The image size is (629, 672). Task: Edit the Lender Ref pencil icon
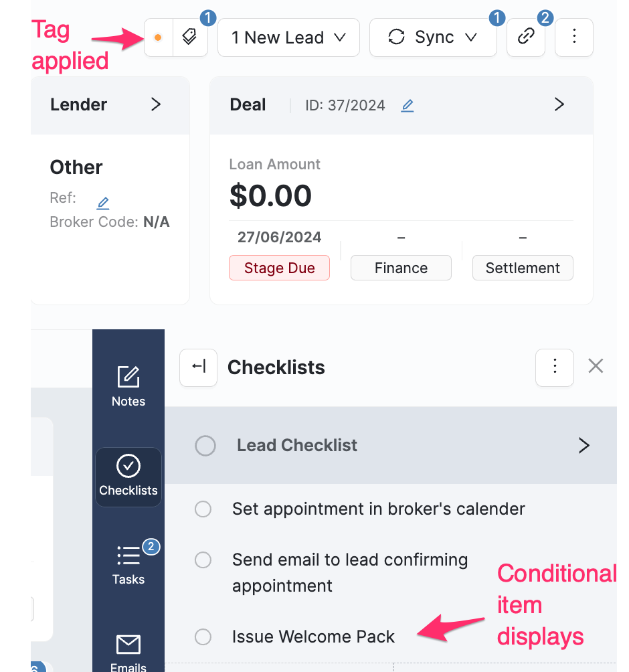[102, 203]
